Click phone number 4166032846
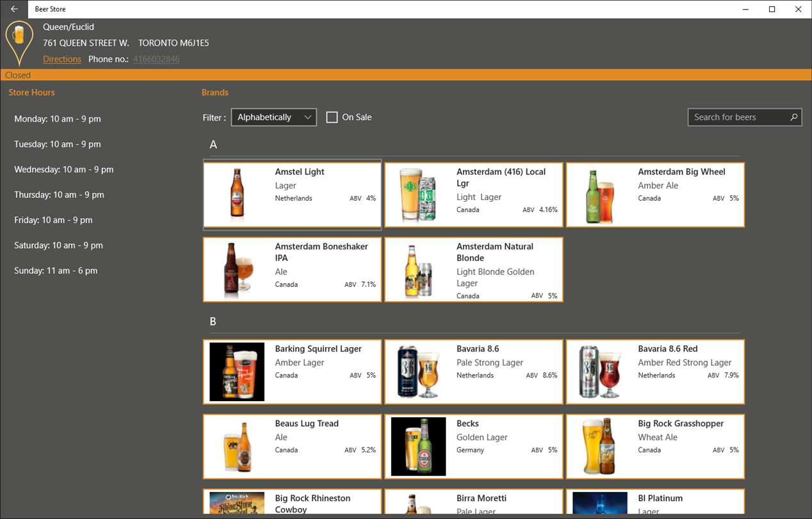 tap(156, 59)
